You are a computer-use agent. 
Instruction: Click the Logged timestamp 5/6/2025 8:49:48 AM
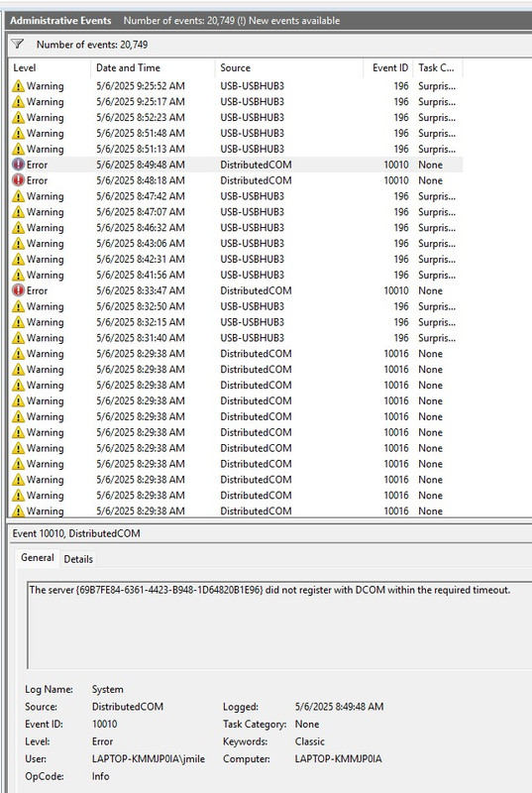click(x=339, y=707)
